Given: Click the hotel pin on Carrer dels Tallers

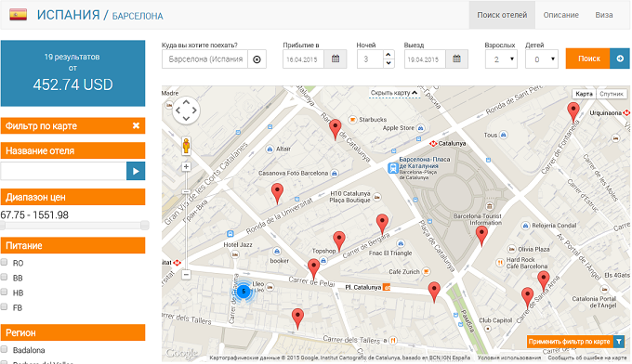Looking at the screenshot, I should (x=297, y=318).
